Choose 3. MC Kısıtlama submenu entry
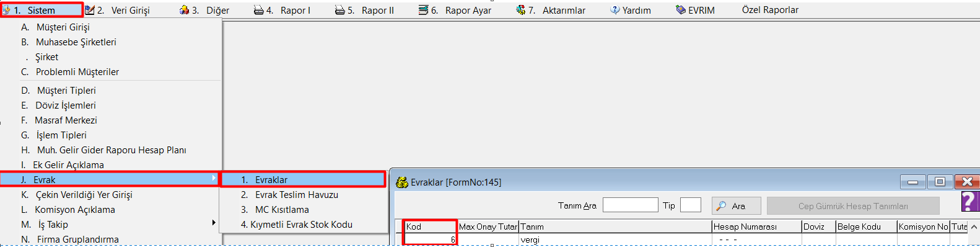This screenshot has width=980, height=247. coord(304,210)
